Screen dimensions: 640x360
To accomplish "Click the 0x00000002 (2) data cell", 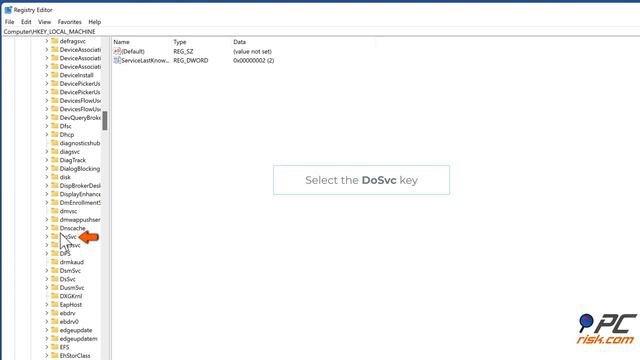I will tap(253, 60).
